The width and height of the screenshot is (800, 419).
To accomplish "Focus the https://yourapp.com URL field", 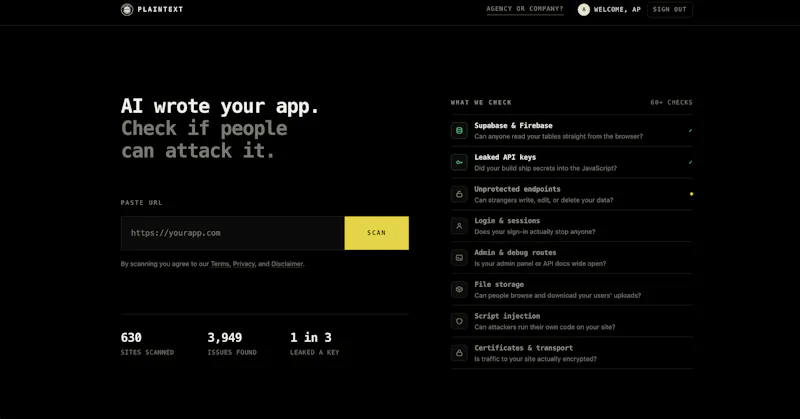I will click(233, 233).
